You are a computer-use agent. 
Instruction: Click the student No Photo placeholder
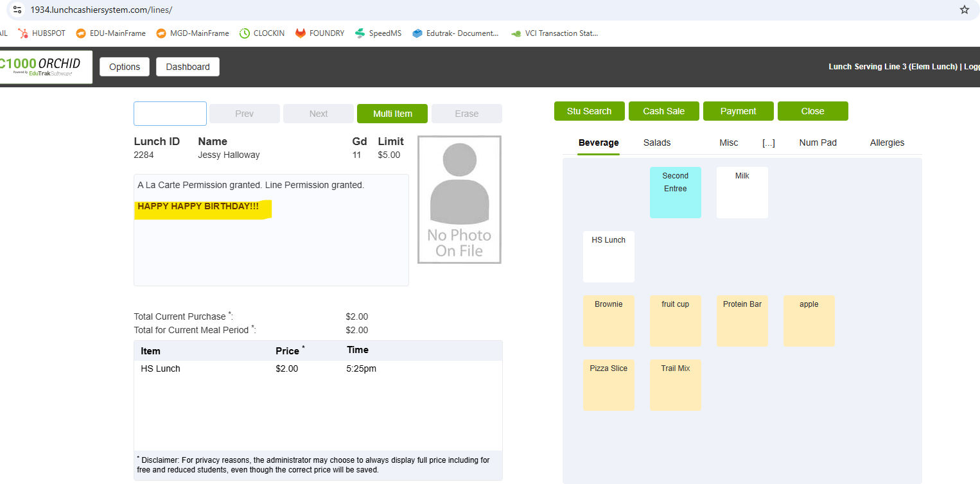tap(459, 200)
